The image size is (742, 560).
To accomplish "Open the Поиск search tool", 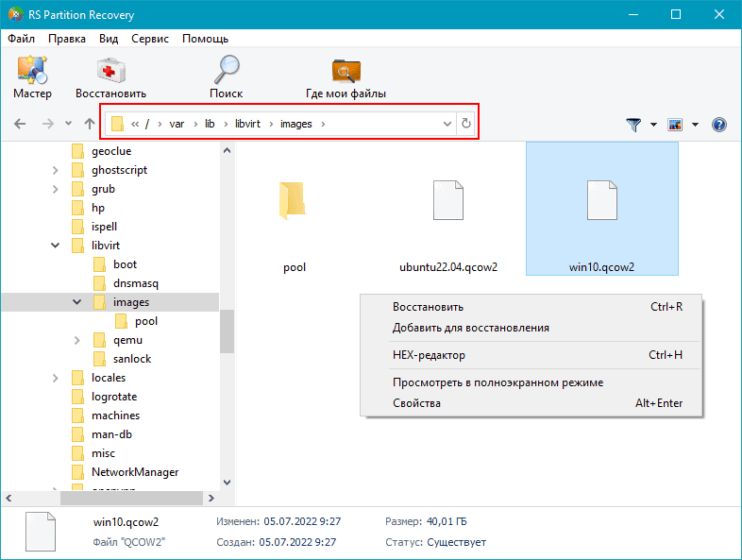I will [x=227, y=76].
